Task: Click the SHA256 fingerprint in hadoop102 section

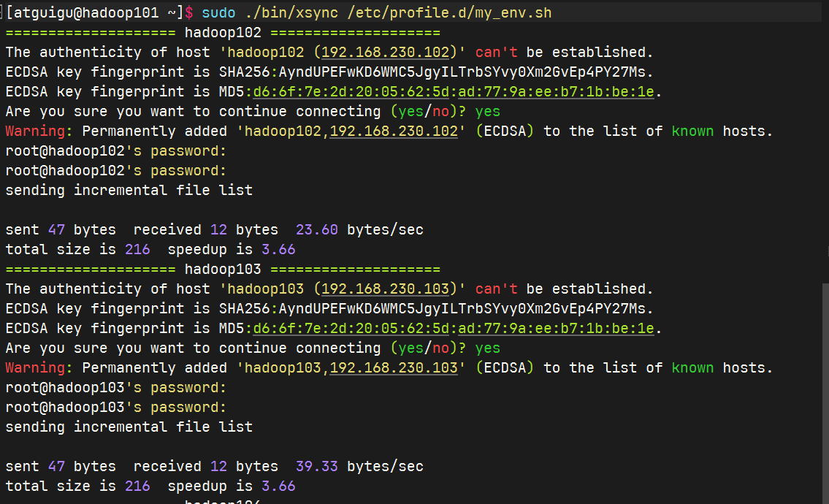Action: click(x=435, y=72)
